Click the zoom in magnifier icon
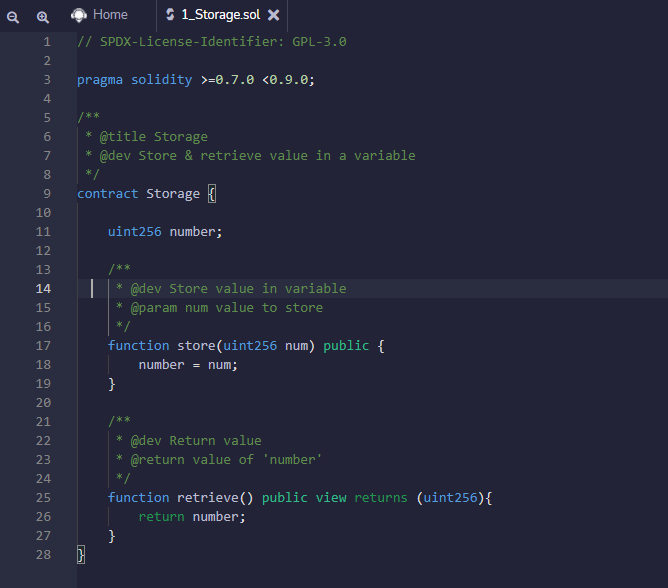Screen dimensions: 668x588 43,17
